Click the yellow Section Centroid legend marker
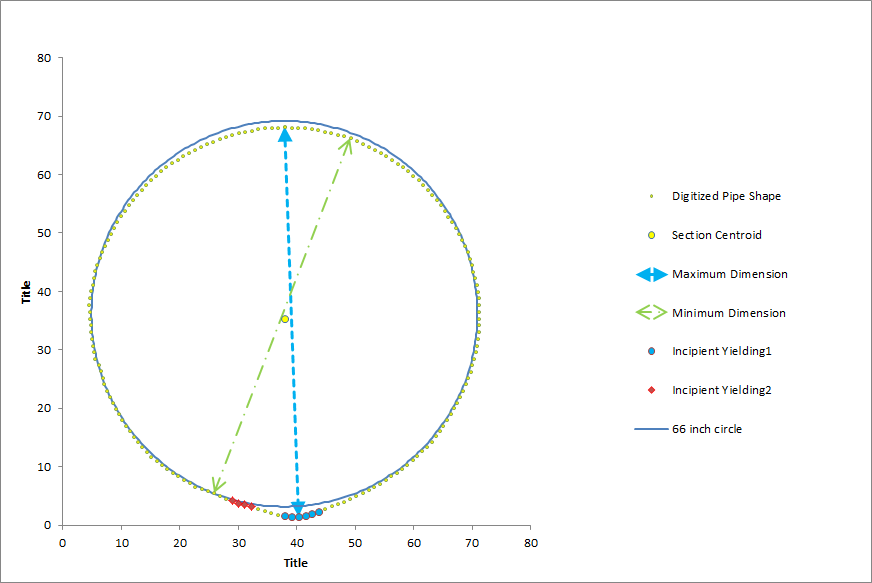 652,235
